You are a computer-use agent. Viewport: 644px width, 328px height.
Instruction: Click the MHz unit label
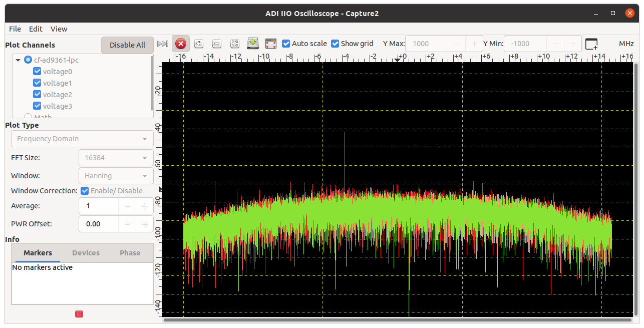coord(626,44)
